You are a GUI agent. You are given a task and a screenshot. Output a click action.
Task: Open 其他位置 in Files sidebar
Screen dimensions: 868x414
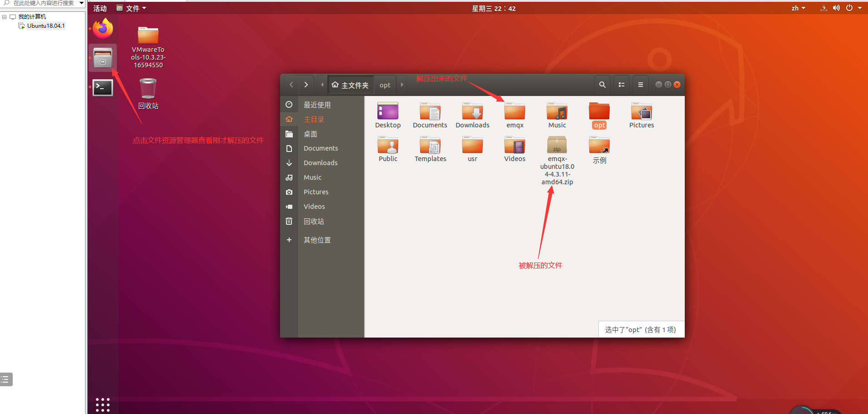322,240
